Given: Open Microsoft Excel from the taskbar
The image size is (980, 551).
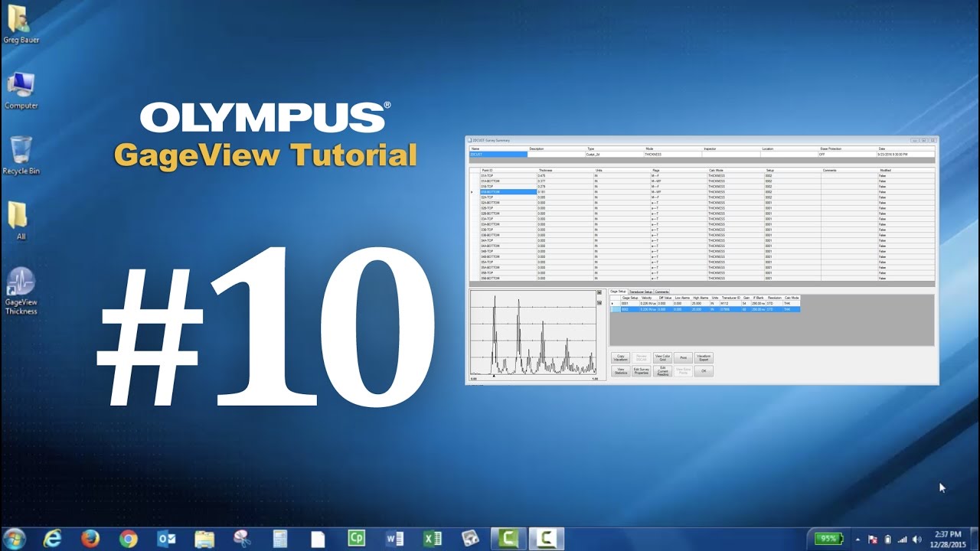Looking at the screenshot, I should (x=433, y=539).
